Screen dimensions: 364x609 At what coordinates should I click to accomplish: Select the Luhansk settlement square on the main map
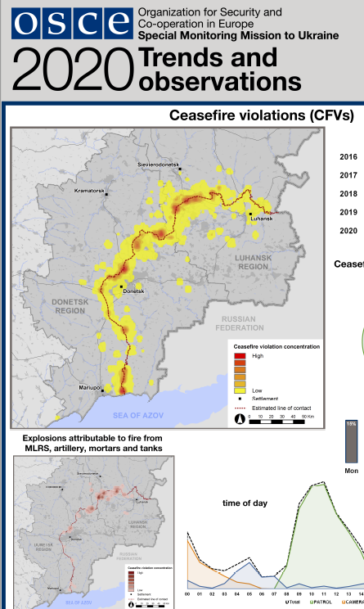[250, 214]
